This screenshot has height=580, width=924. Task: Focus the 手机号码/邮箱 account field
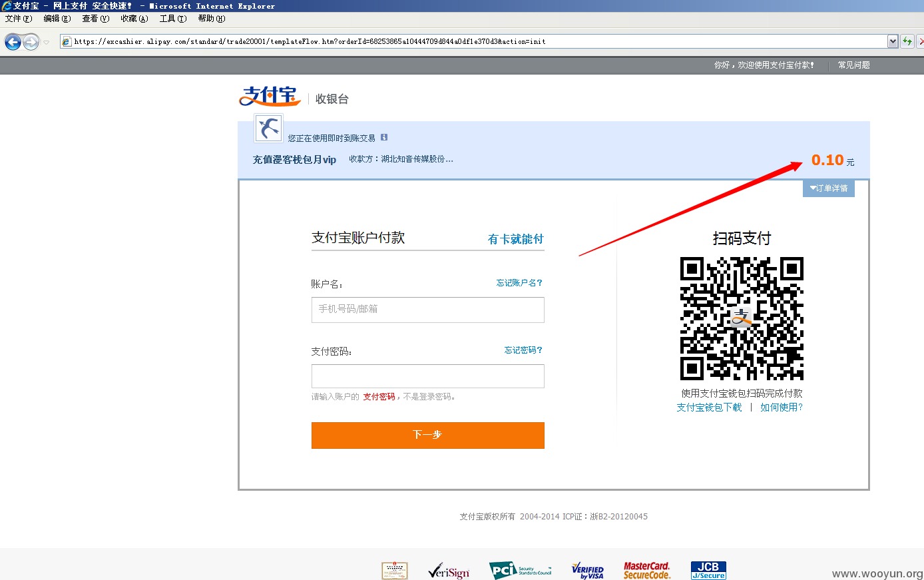428,310
